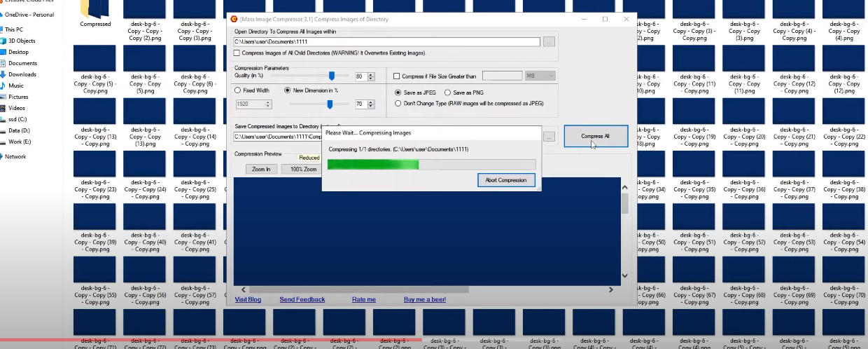Image resolution: width=868 pixels, height=349 pixels.
Task: Select file 'desk-bg-6 - Copy - Copy (41) - Copy.png'
Action: (196, 228)
